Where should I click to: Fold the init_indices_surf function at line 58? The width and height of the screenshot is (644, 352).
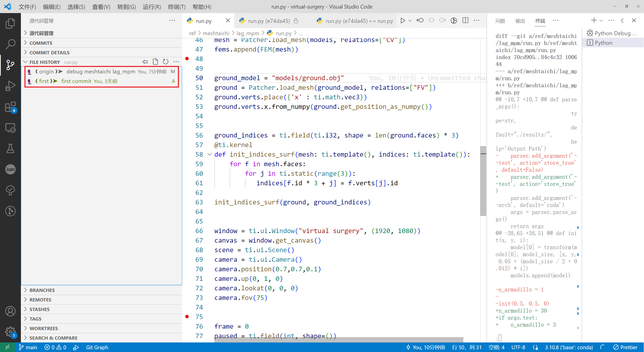coord(209,154)
